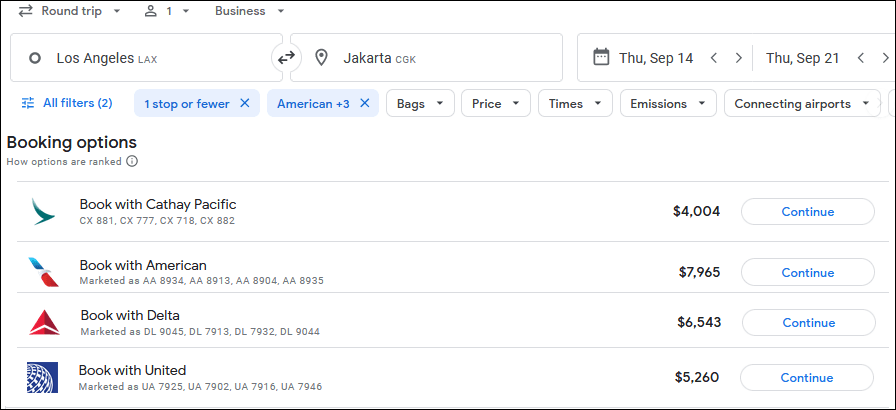Open the Bags filter dropdown
896x410 pixels.
coord(420,103)
